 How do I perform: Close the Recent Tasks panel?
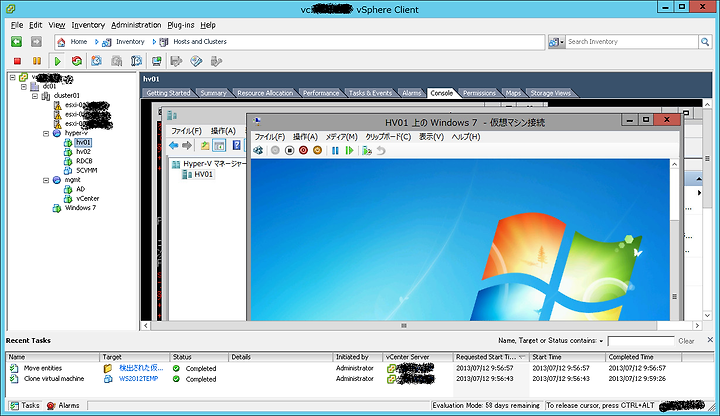pyautogui.click(x=710, y=340)
